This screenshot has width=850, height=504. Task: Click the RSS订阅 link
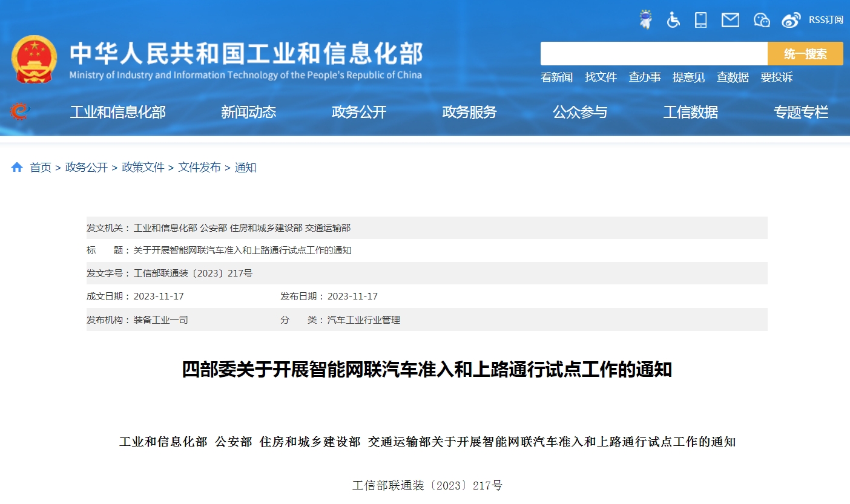(x=826, y=20)
